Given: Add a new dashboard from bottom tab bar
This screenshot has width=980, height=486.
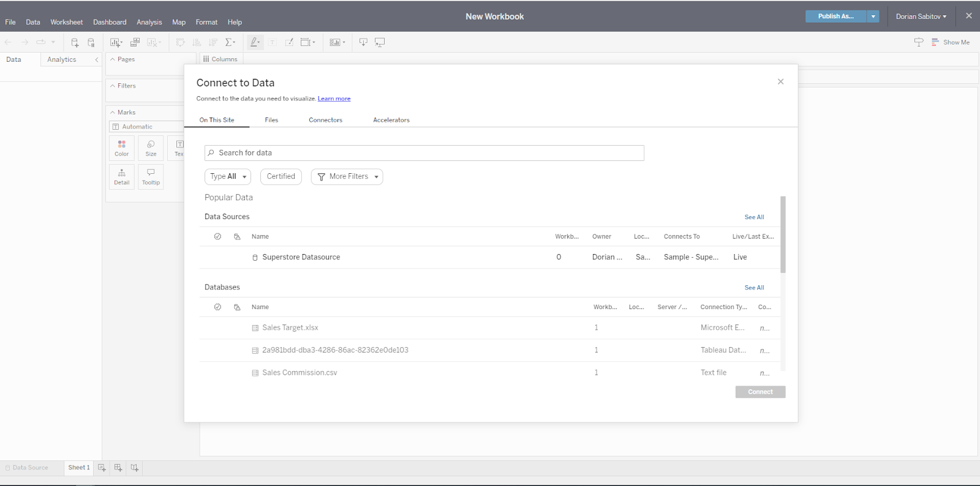Looking at the screenshot, I should pos(118,468).
